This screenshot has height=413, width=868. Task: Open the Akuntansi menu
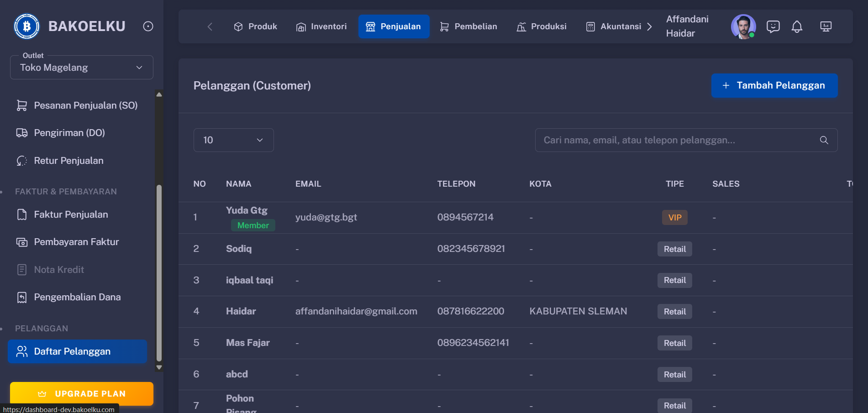615,26
